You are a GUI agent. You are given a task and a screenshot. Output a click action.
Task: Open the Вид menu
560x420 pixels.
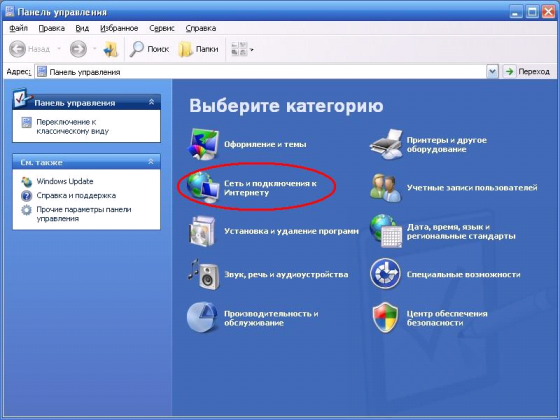tap(82, 28)
